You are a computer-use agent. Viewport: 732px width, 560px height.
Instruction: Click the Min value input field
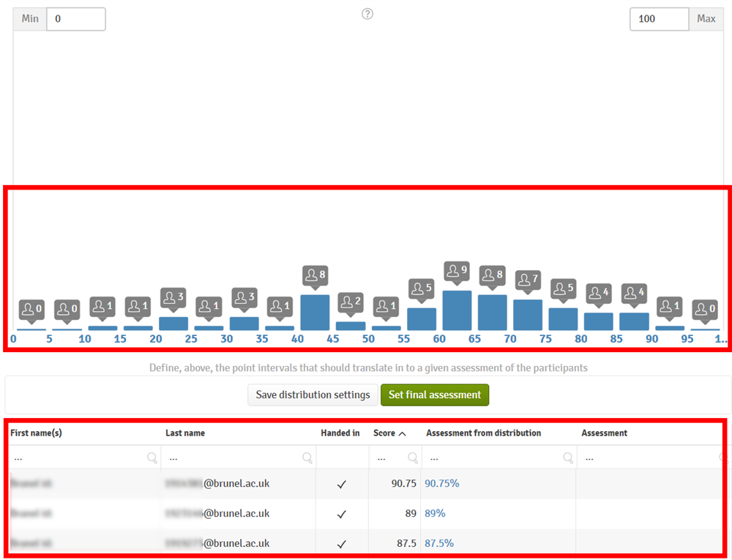click(75, 19)
